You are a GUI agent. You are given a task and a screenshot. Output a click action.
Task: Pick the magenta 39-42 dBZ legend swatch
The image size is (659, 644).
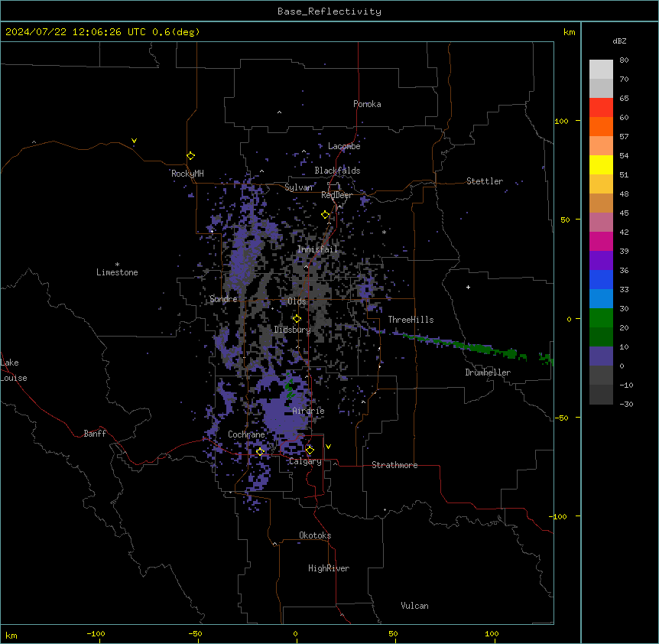601,241
